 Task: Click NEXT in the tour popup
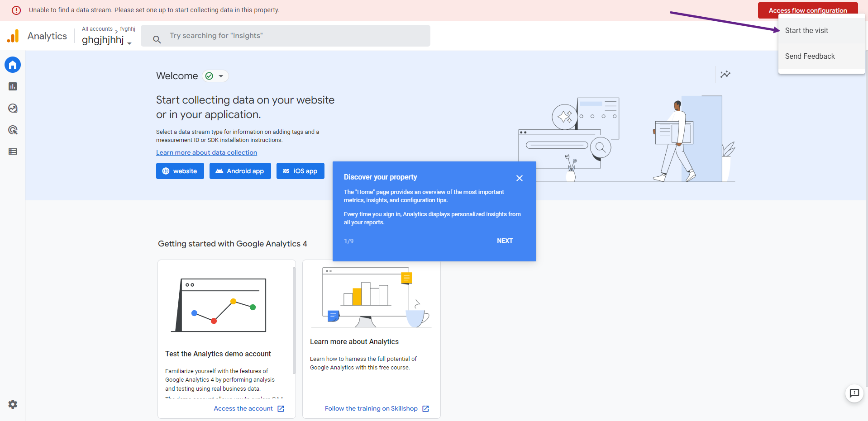(505, 241)
